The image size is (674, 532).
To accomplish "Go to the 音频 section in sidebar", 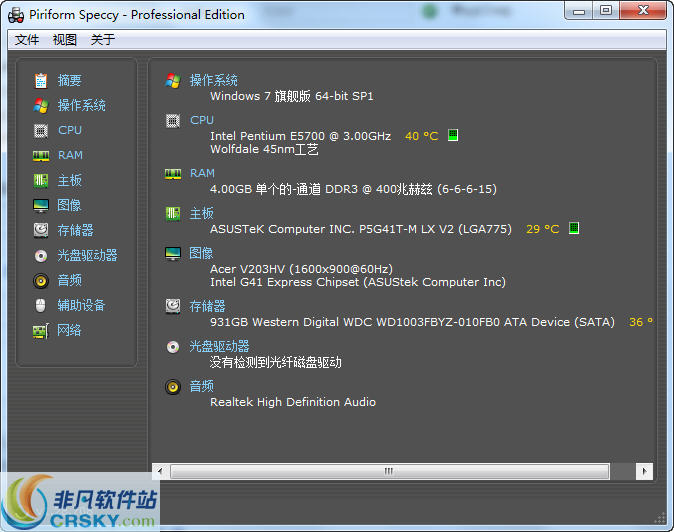I will point(70,281).
